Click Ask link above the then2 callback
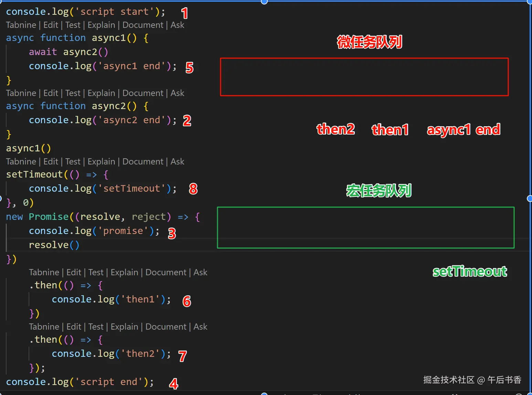532x395 pixels. click(x=201, y=327)
